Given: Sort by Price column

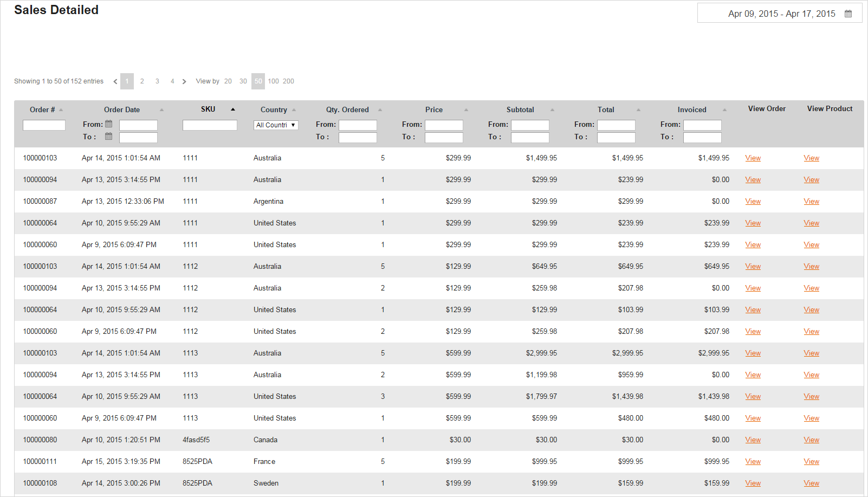Looking at the screenshot, I should pyautogui.click(x=434, y=109).
